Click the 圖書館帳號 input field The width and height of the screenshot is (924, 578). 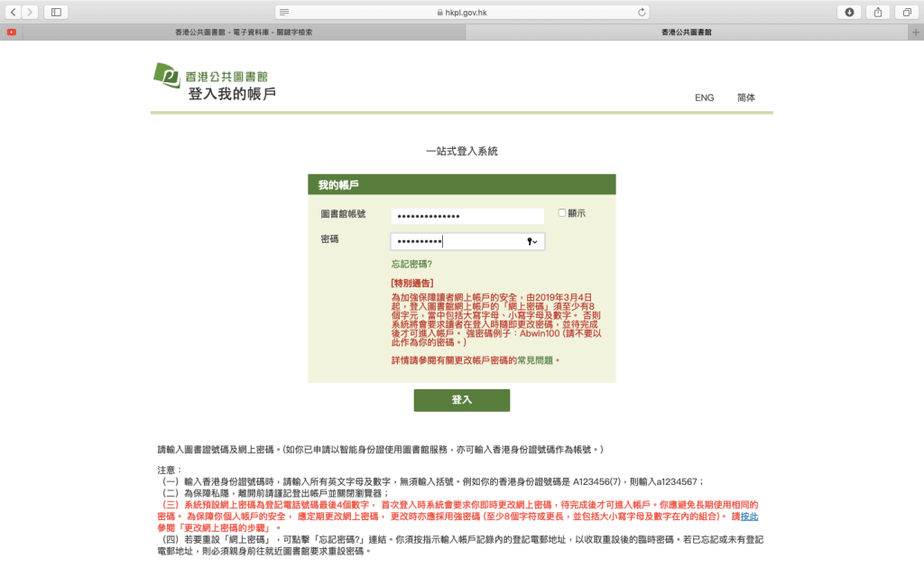[467, 216]
